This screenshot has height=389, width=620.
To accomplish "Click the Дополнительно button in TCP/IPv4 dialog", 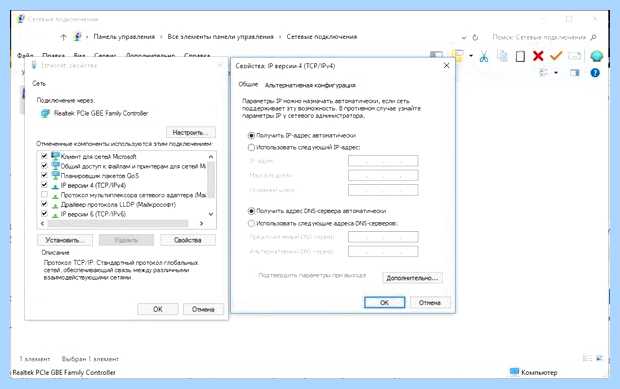I will point(412,278).
